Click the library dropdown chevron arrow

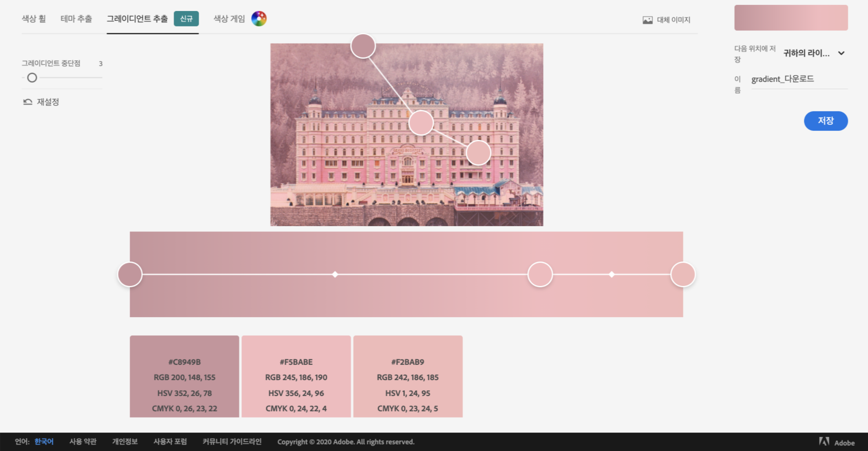(841, 53)
